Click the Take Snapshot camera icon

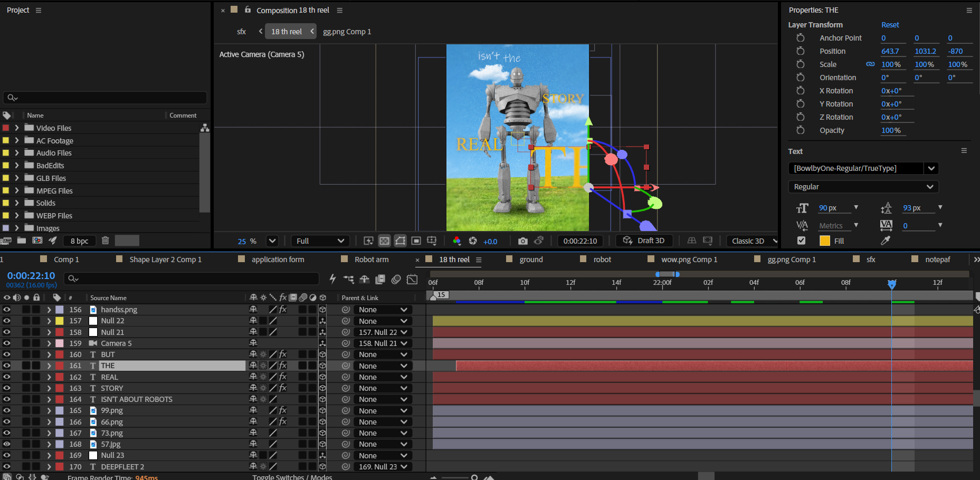pyautogui.click(x=522, y=241)
